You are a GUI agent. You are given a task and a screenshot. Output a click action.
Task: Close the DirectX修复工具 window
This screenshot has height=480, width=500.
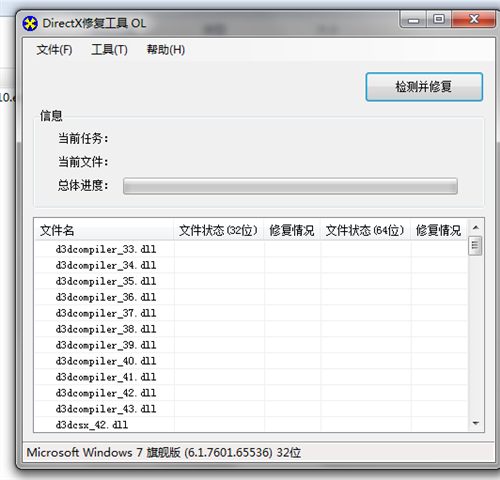pos(473,19)
